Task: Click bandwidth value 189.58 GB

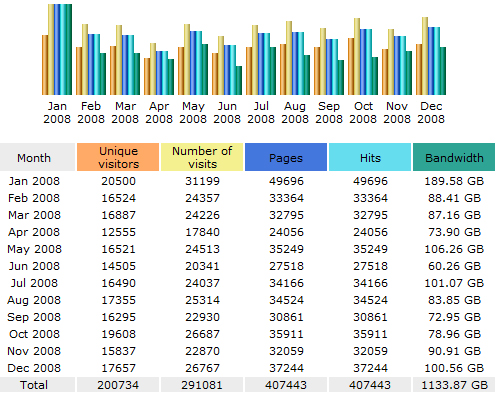Action: point(454,181)
